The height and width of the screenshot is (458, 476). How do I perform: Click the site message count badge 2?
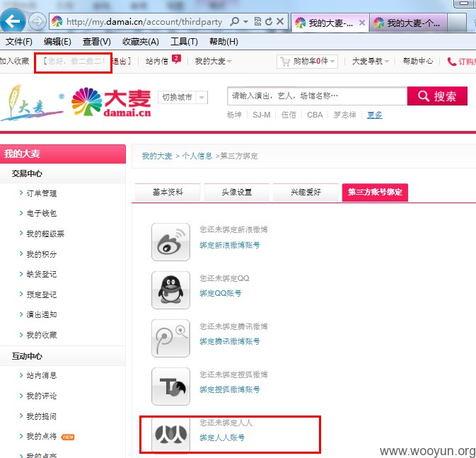point(176,59)
